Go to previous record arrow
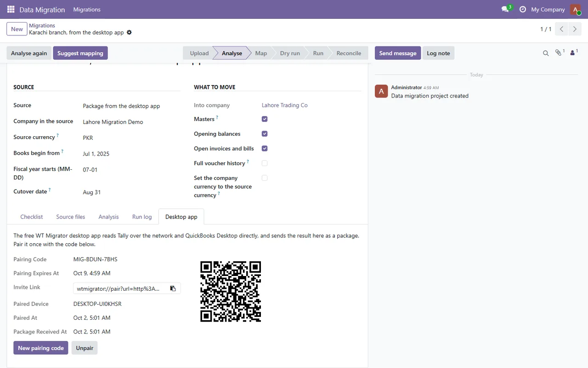This screenshot has width=588, height=368. [x=561, y=29]
